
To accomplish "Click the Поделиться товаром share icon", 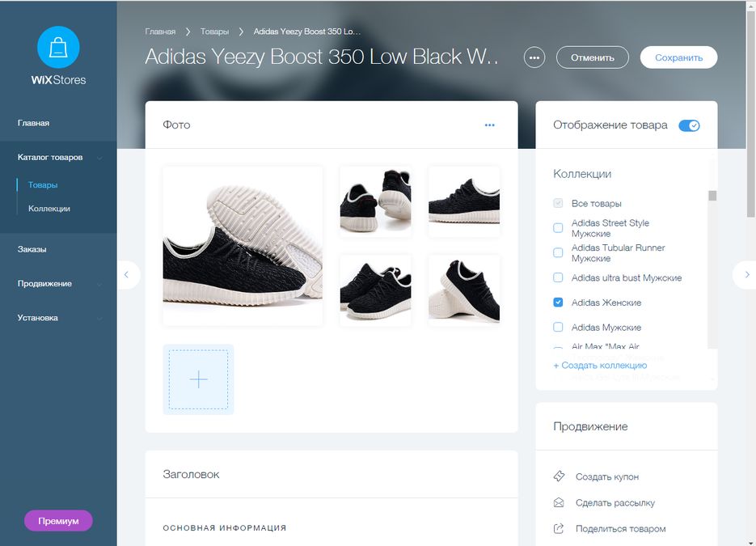I will coord(559,529).
